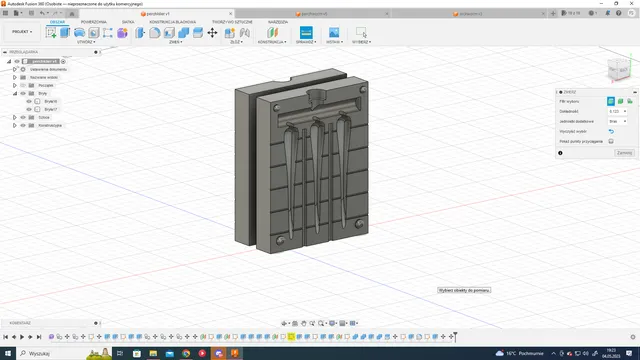This screenshot has width=640, height=360.
Task: Select the Shell tool icon
Action: click(169, 33)
